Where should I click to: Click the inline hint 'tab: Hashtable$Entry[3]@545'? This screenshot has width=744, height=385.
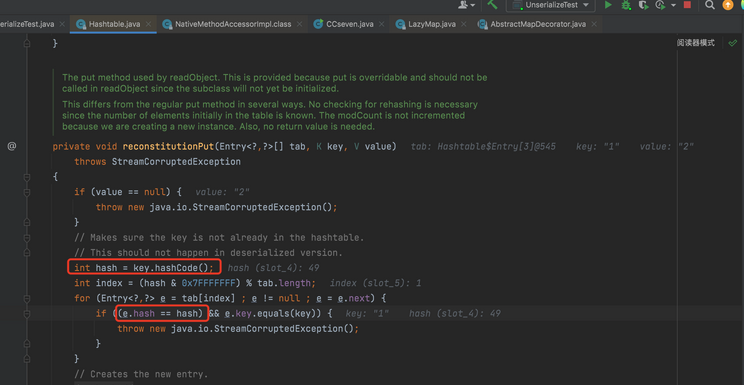coord(484,147)
